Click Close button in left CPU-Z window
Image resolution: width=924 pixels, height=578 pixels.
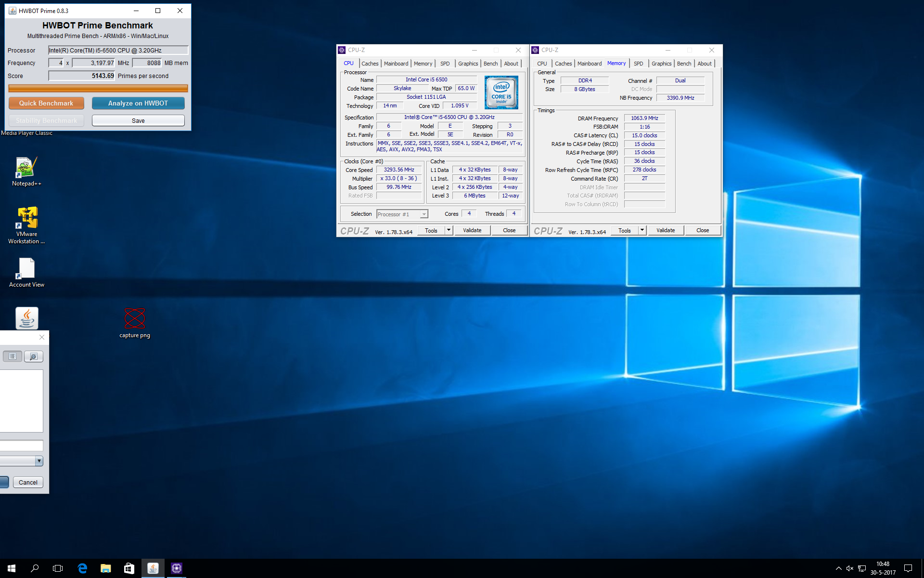click(x=509, y=230)
